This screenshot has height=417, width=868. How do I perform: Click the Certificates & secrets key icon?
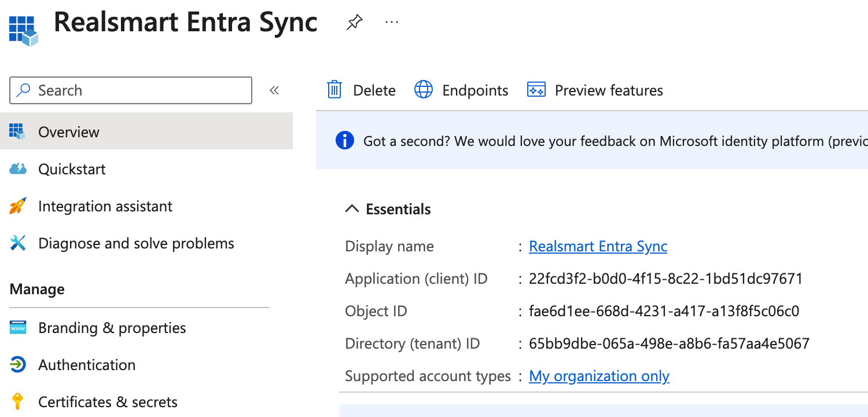coord(18,402)
